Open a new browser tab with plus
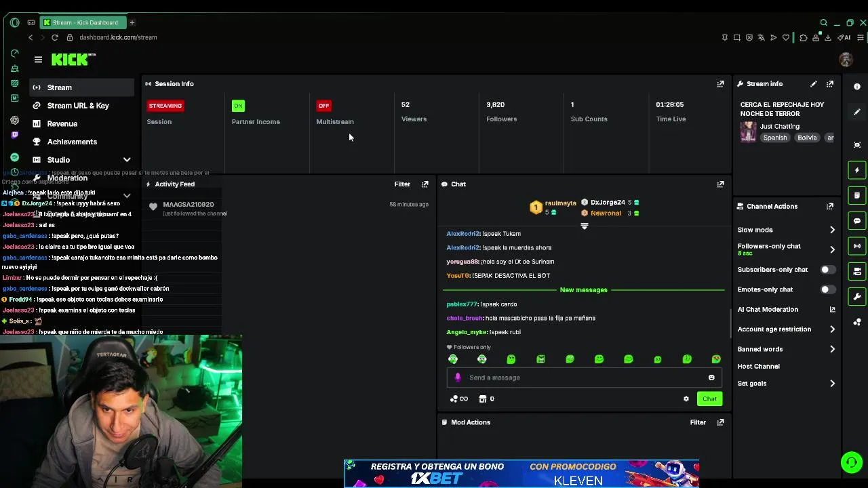This screenshot has height=488, width=868. 132,22
